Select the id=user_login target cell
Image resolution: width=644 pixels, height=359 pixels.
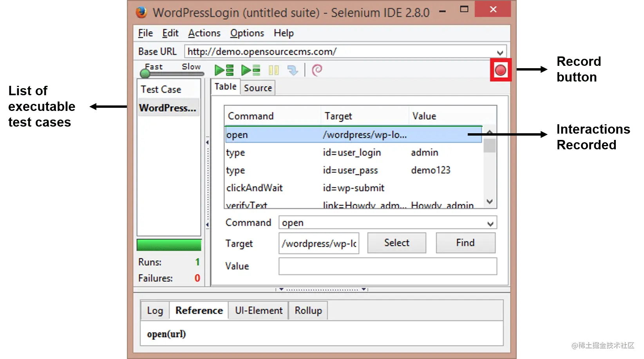(x=352, y=152)
